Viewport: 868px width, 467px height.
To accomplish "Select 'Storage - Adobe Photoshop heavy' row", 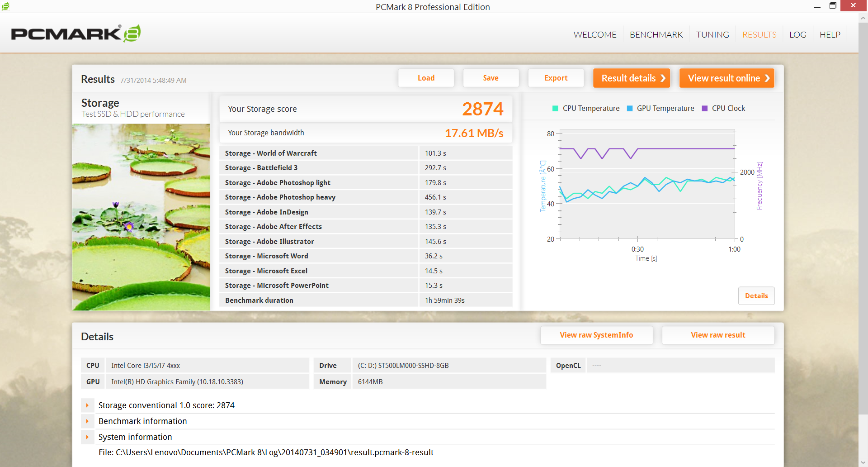I will pos(366,197).
